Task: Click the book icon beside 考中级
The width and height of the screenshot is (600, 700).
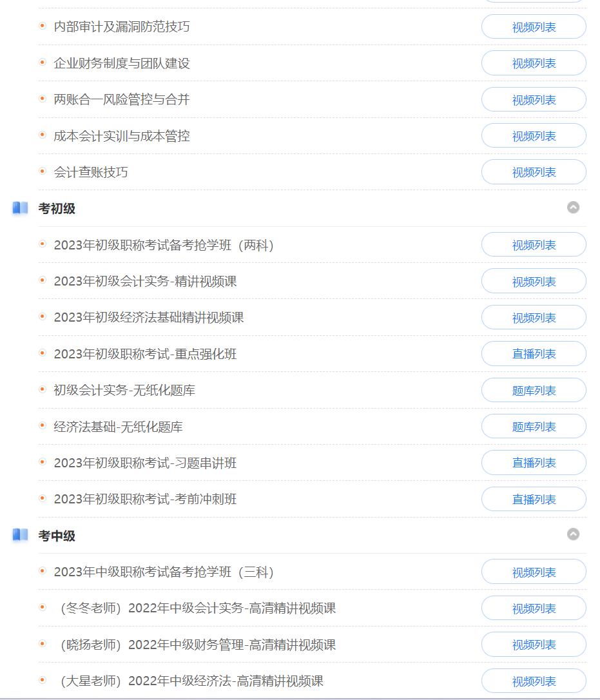Action: (x=20, y=535)
